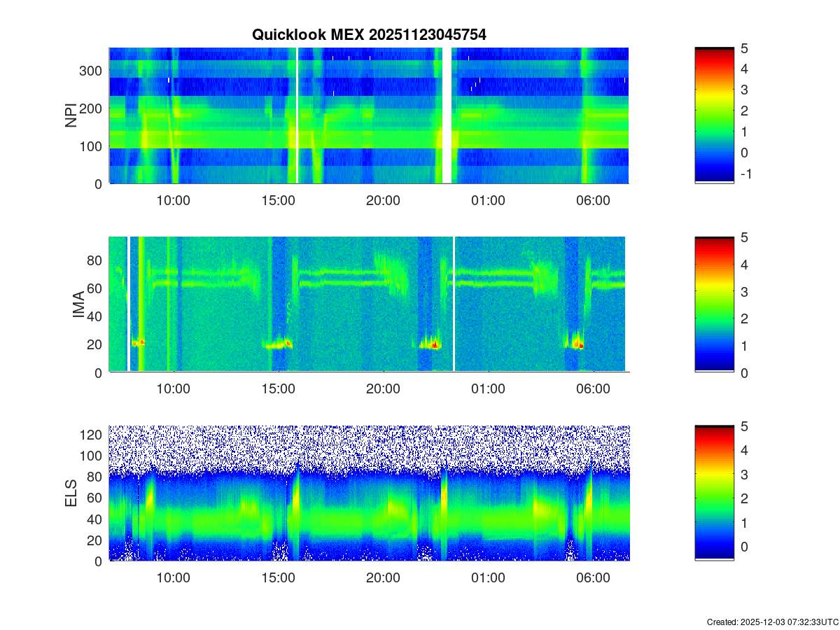Screen dimensions: 840x630
Task: Click the 20:00 tick label under ELS plot
Action: pos(383,578)
